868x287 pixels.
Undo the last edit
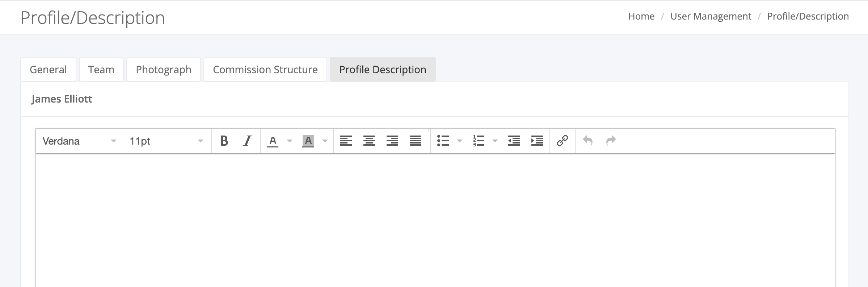click(588, 141)
